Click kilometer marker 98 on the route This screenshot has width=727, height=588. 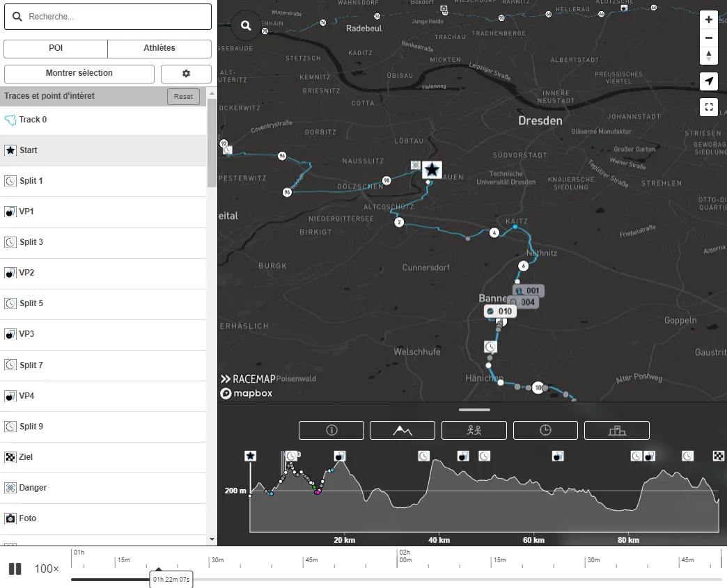tap(386, 180)
